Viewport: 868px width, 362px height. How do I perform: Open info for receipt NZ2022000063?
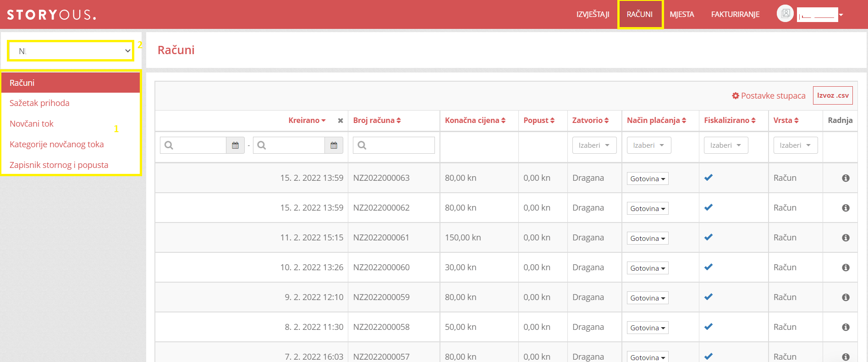click(x=846, y=178)
